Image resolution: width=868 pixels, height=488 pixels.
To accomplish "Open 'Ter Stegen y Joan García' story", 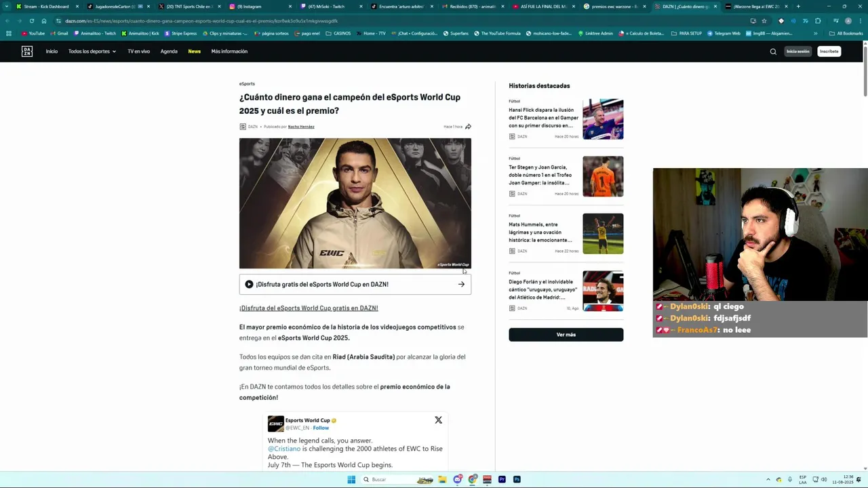I will (540, 175).
